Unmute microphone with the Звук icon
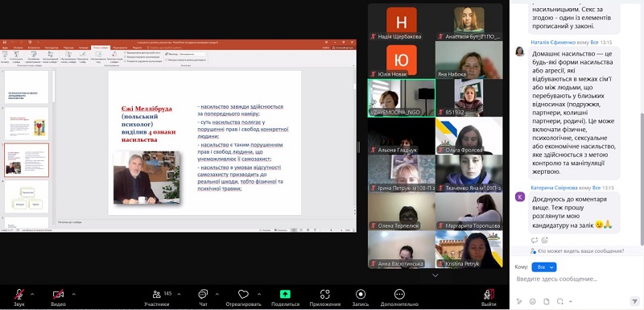This screenshot has width=644, height=310. click(x=19, y=295)
